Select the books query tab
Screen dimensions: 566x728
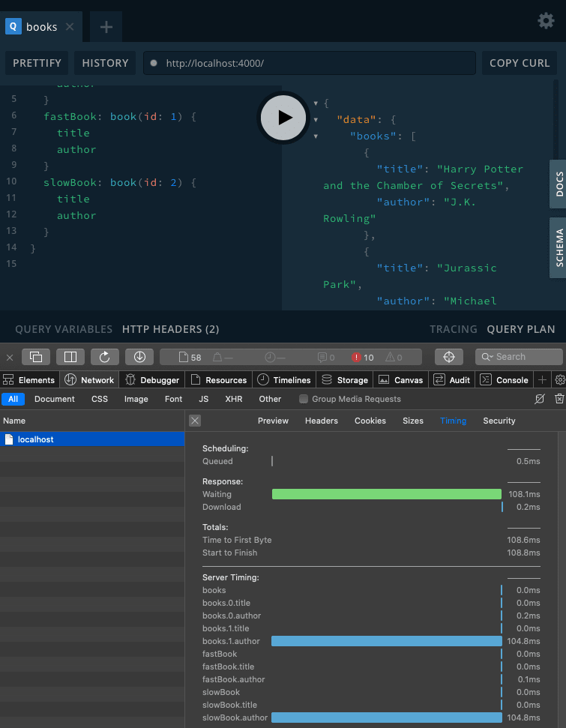(x=41, y=27)
